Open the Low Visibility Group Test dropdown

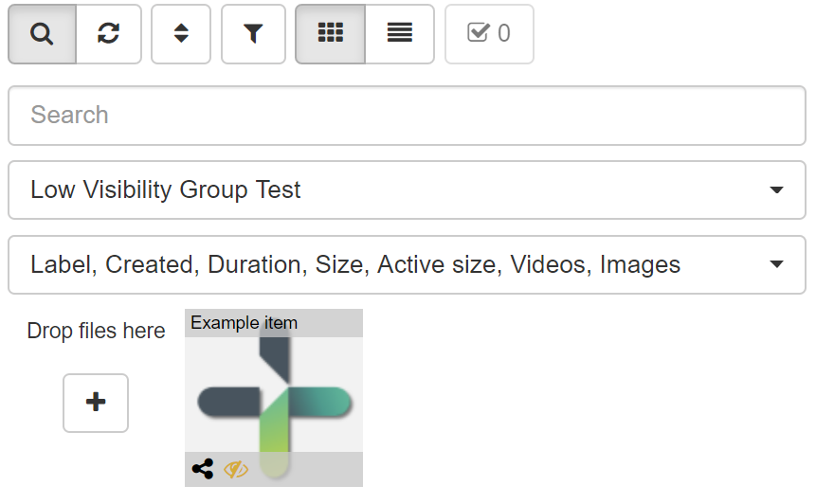(x=407, y=189)
